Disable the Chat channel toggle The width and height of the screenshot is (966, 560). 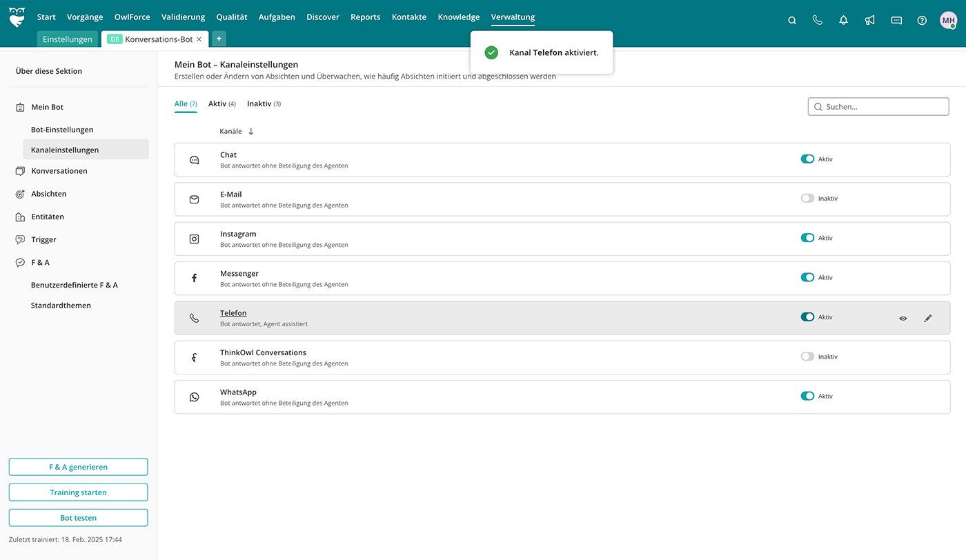click(x=807, y=159)
